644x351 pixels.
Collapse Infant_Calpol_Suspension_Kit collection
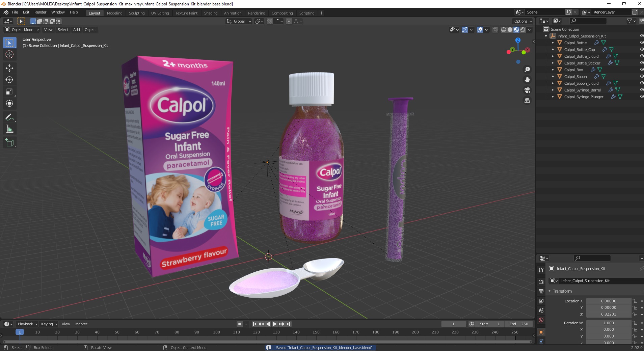tap(546, 36)
